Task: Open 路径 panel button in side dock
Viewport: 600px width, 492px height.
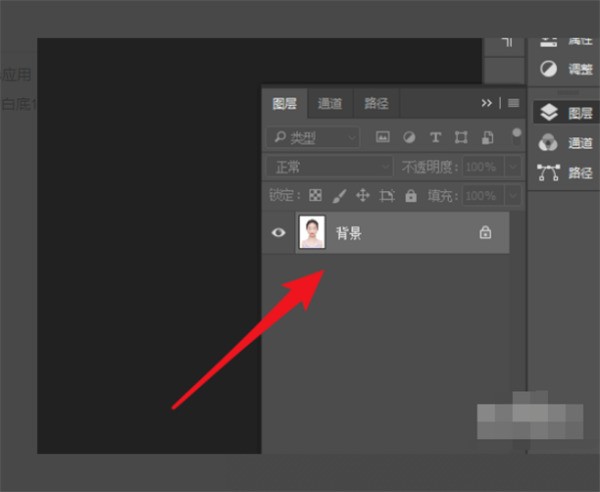Action: (566, 173)
